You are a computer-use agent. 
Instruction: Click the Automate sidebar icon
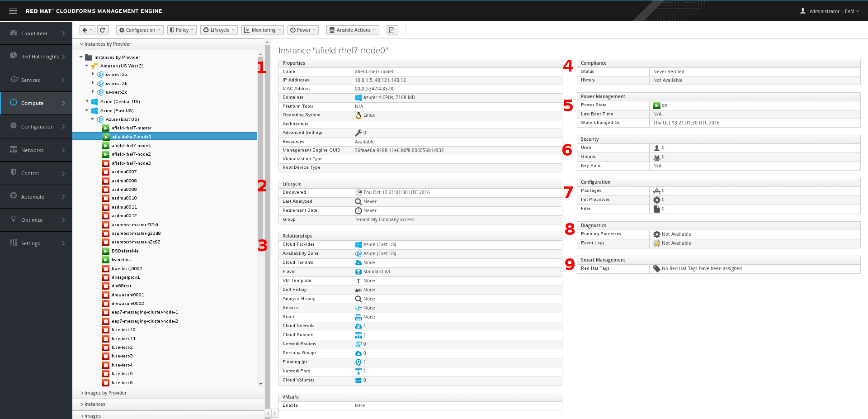[x=14, y=196]
